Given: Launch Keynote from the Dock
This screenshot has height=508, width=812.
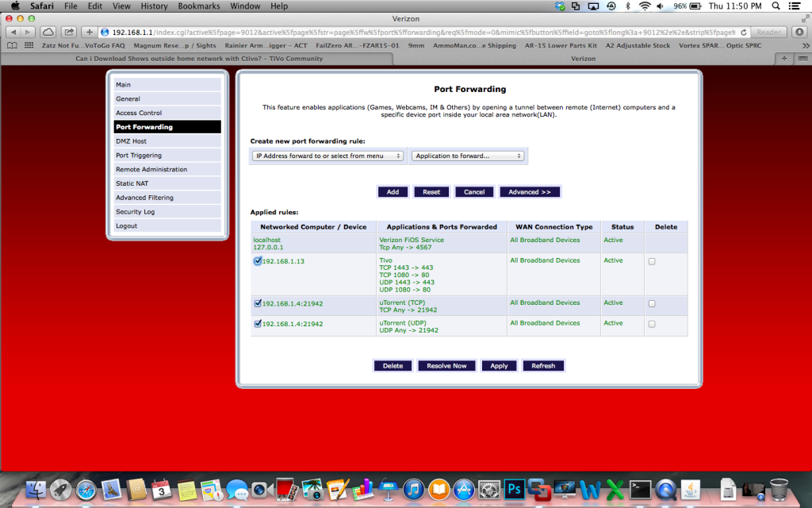Looking at the screenshot, I should tap(388, 489).
